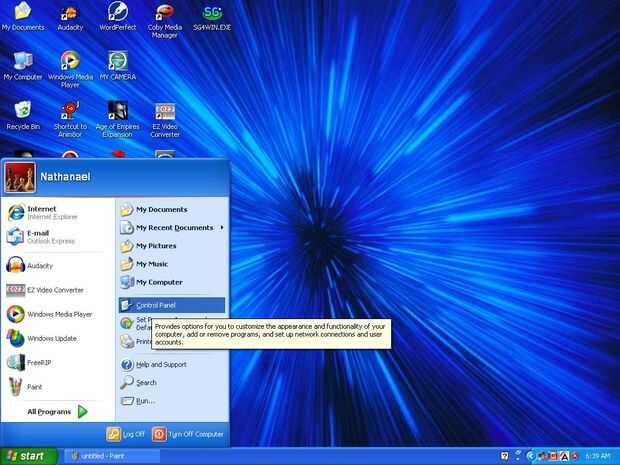Click the Start button
This screenshot has width=620, height=465.
[x=28, y=456]
